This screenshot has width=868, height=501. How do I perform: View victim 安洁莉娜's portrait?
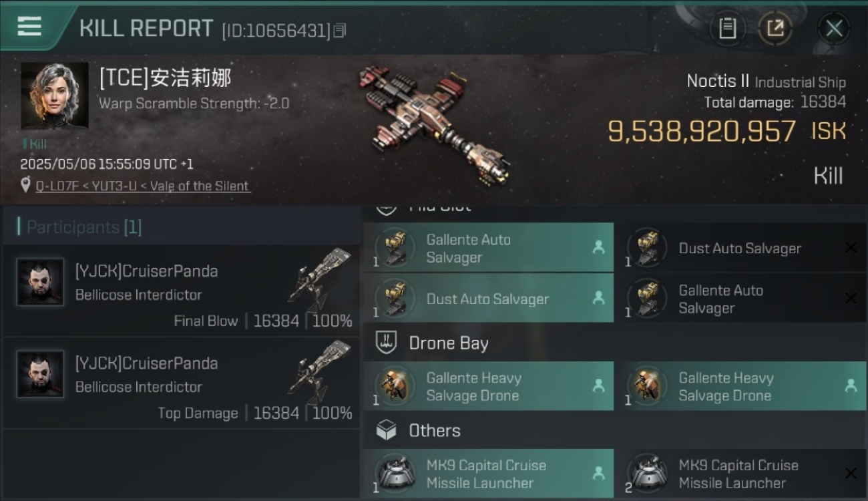click(55, 96)
